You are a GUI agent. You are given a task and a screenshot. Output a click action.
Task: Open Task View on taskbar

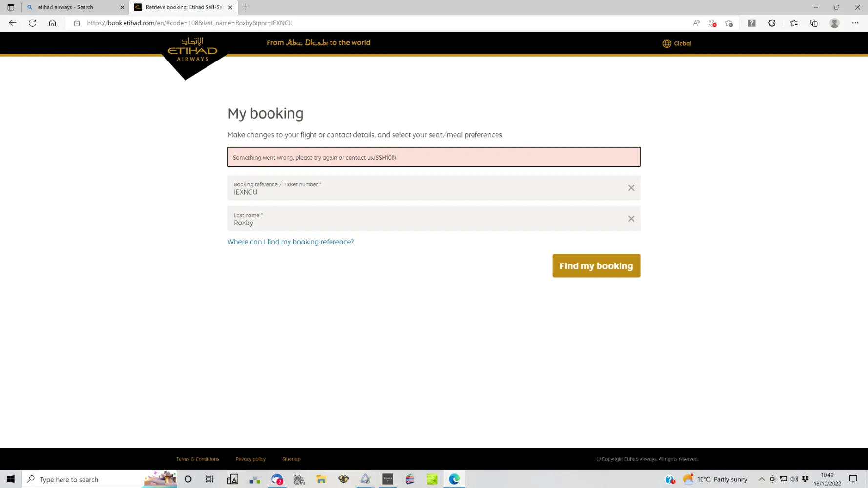tap(210, 479)
